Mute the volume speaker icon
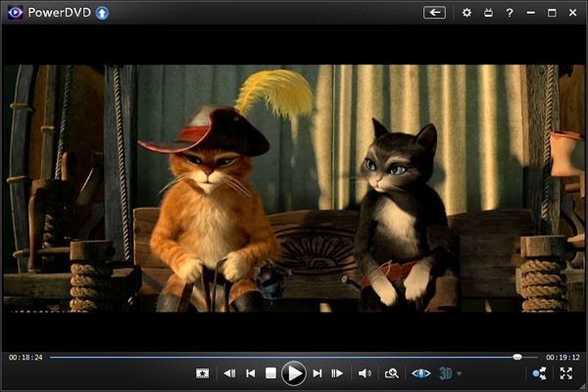This screenshot has width=588, height=392. (x=365, y=373)
